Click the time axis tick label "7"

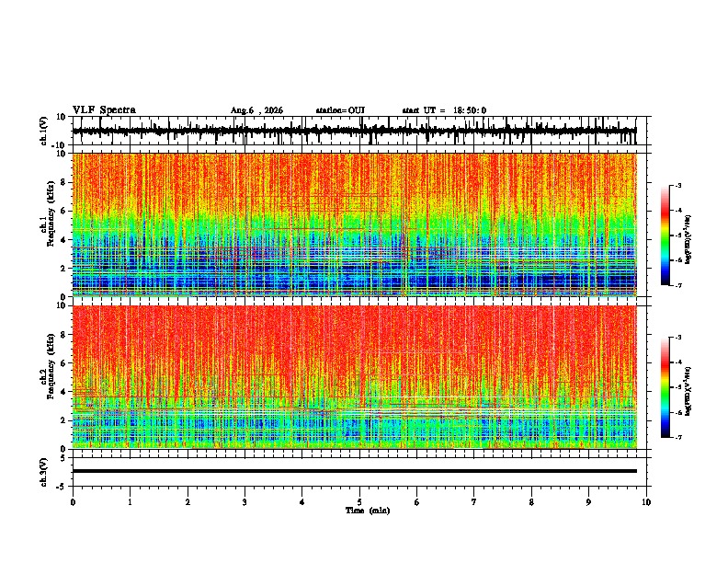(x=474, y=502)
